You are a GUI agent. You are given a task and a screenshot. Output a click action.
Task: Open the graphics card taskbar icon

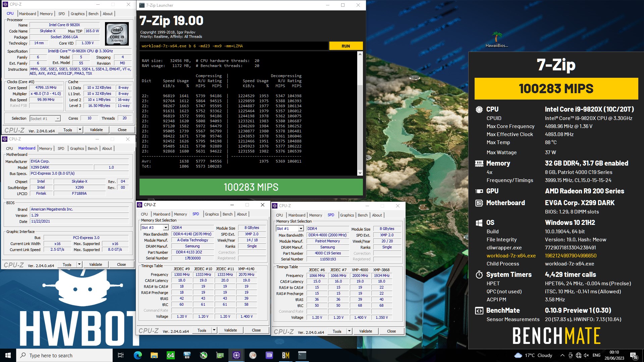click(x=220, y=355)
